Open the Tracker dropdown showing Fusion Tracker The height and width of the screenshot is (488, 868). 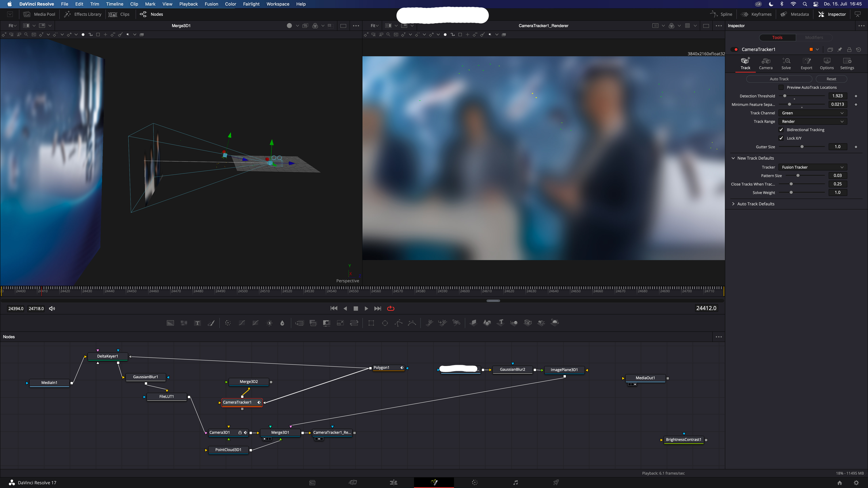[x=813, y=167]
